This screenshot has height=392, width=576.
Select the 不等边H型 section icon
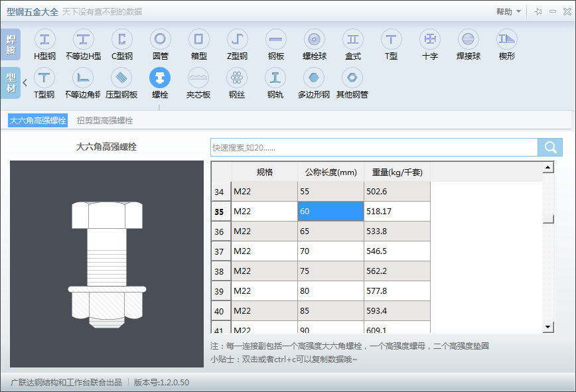(84, 39)
